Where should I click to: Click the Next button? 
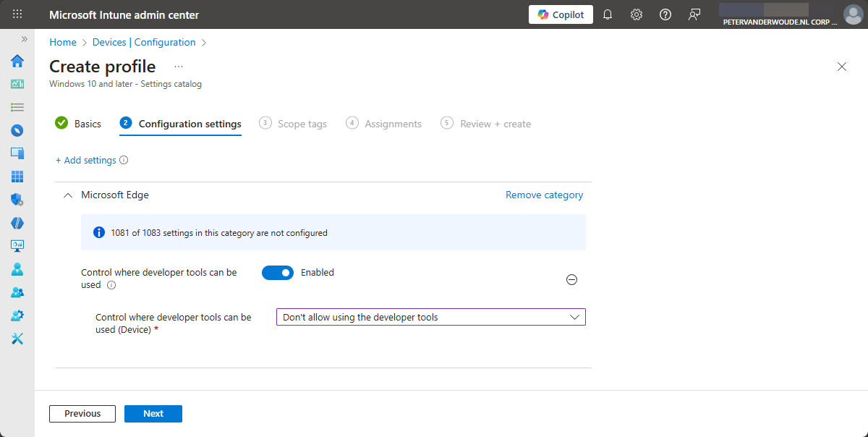[x=153, y=413]
